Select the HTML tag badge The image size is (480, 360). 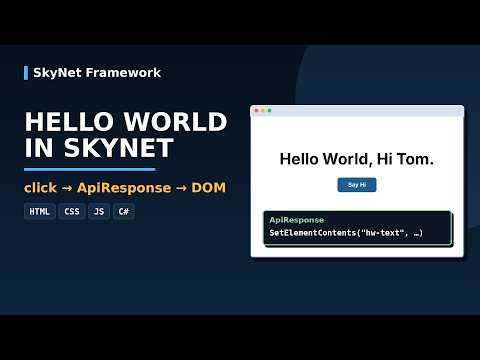(39, 211)
